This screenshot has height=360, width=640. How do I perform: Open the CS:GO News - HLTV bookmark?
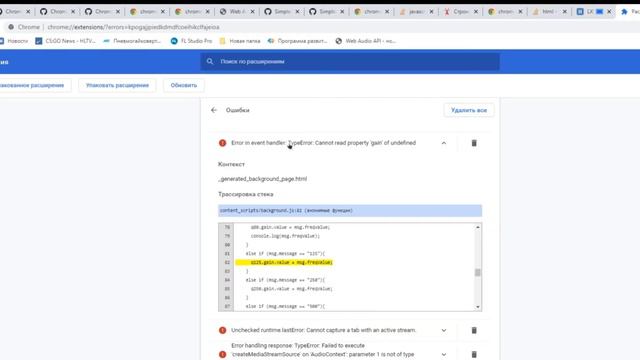click(x=65, y=41)
